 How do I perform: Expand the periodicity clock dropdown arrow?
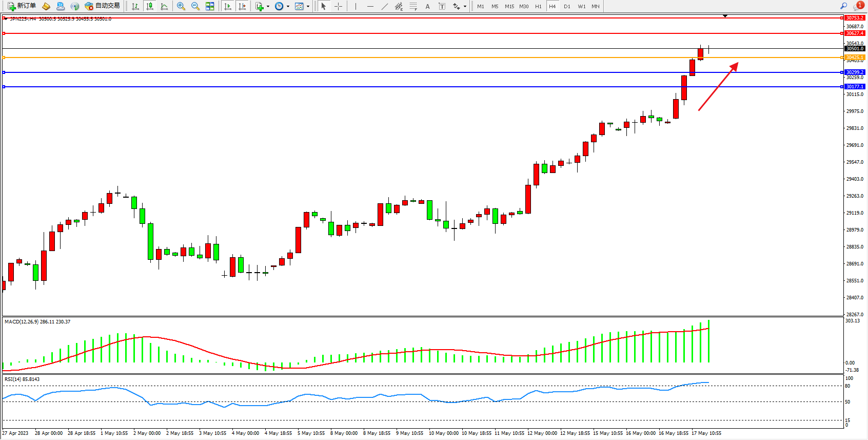288,7
